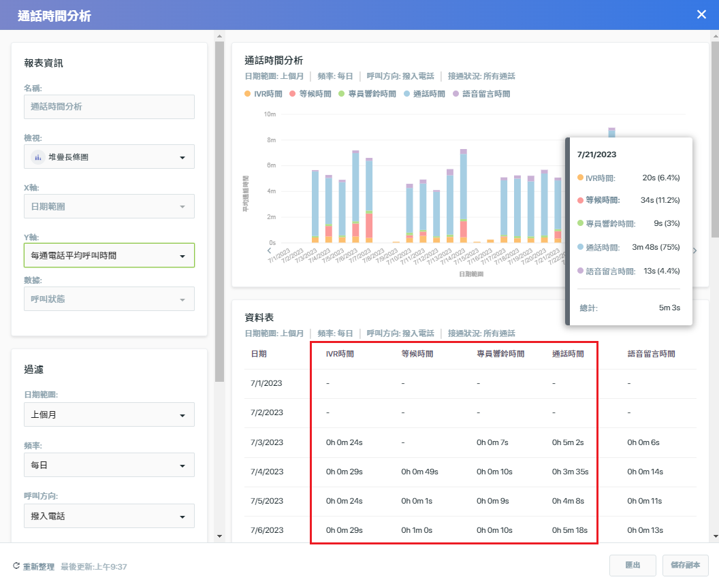Click the left panel scroll-up arrow

[219, 36]
